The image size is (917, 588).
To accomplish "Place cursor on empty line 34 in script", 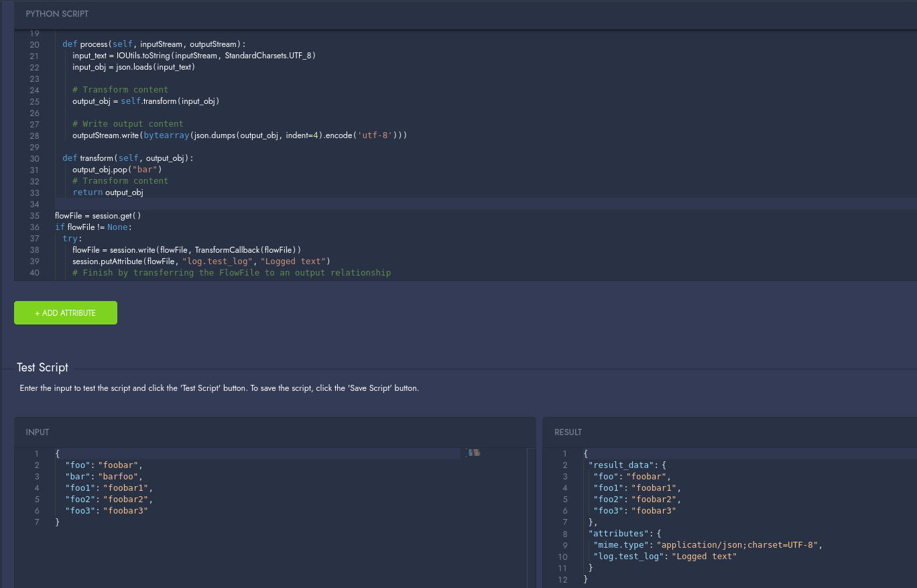I will click(268, 204).
